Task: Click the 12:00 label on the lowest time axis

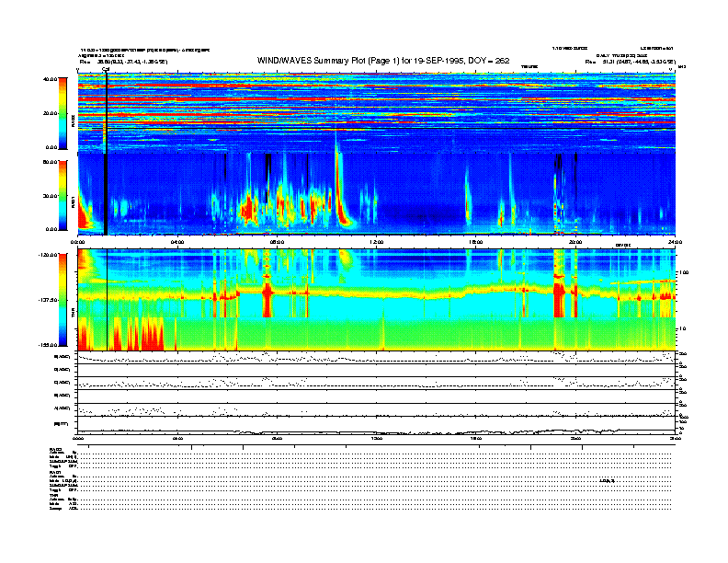Action: 377,439
